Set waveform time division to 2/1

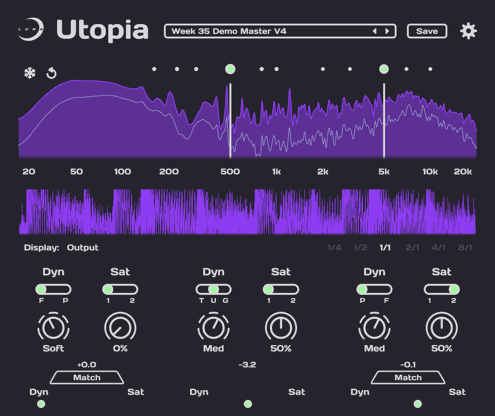(412, 248)
